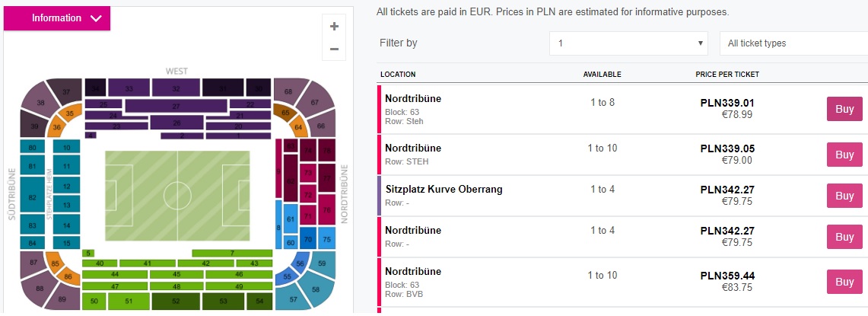
Task: Sort listings by Price Per Ticket header
Action: [x=727, y=74]
